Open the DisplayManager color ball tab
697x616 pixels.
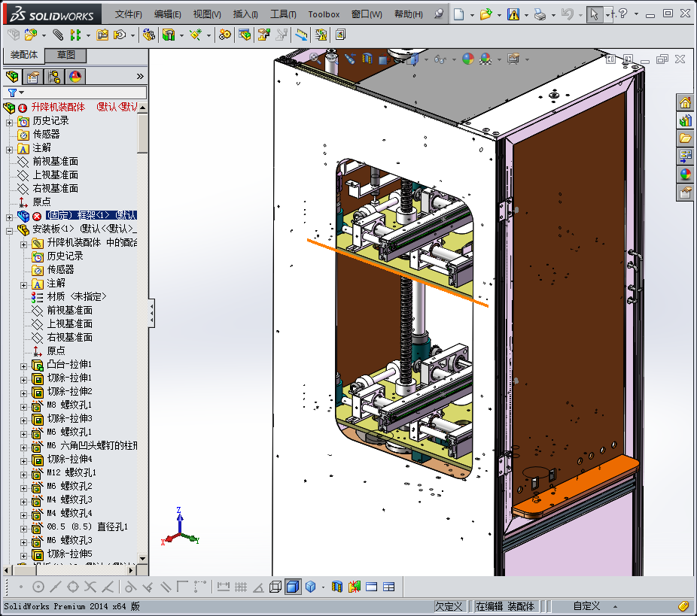tap(75, 77)
